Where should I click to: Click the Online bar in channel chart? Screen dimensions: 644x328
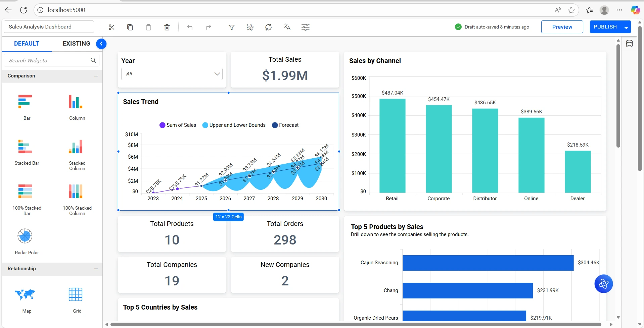click(x=531, y=155)
